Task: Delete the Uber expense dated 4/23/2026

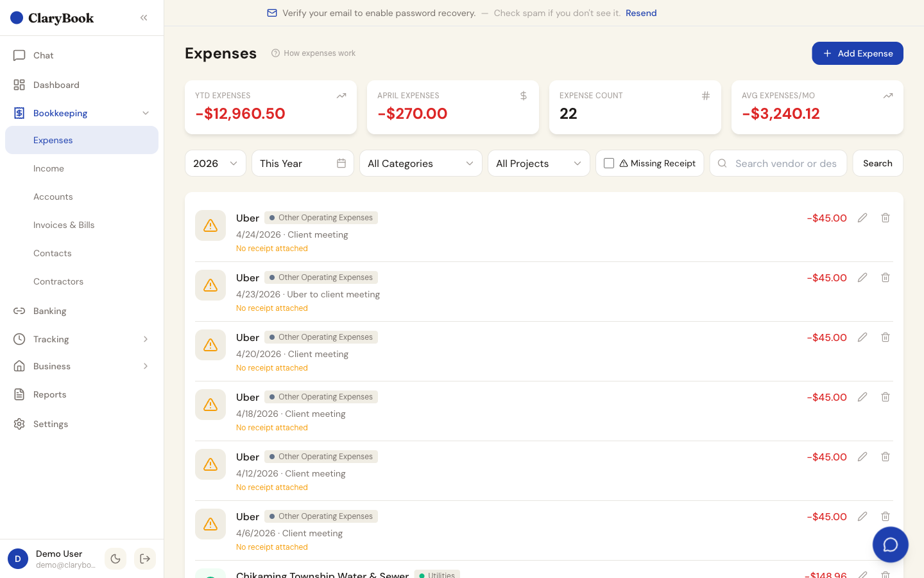Action: point(885,277)
